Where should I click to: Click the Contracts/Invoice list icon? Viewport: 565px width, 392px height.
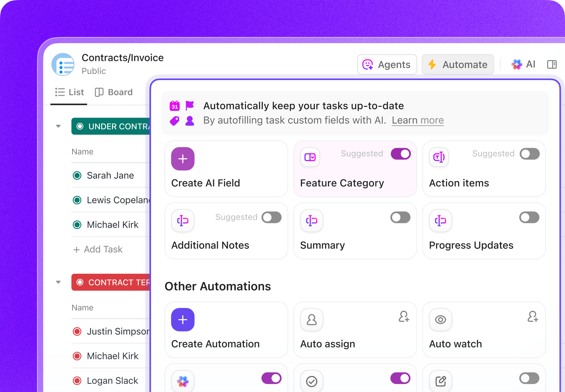(x=63, y=64)
